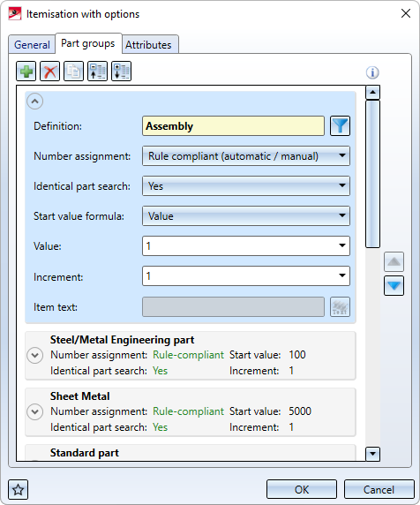The height and width of the screenshot is (505, 420).
Task: Open the info icon for help
Action: tap(372, 72)
